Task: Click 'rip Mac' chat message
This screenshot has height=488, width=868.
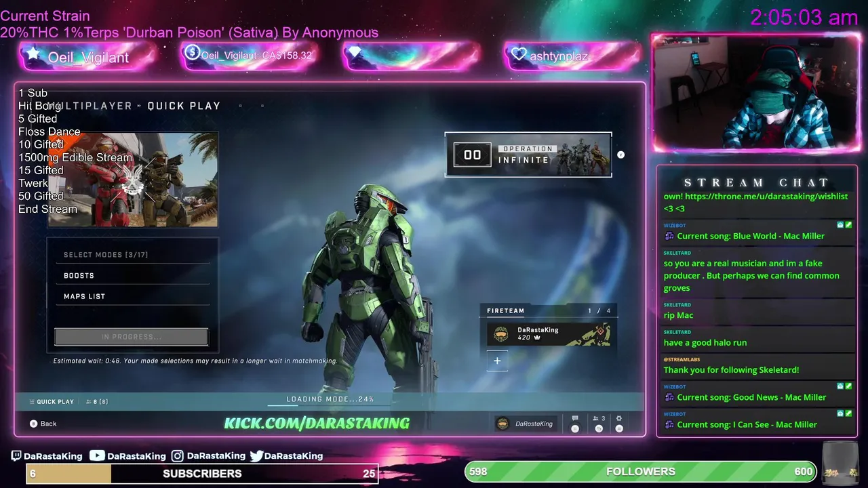Action: point(678,315)
